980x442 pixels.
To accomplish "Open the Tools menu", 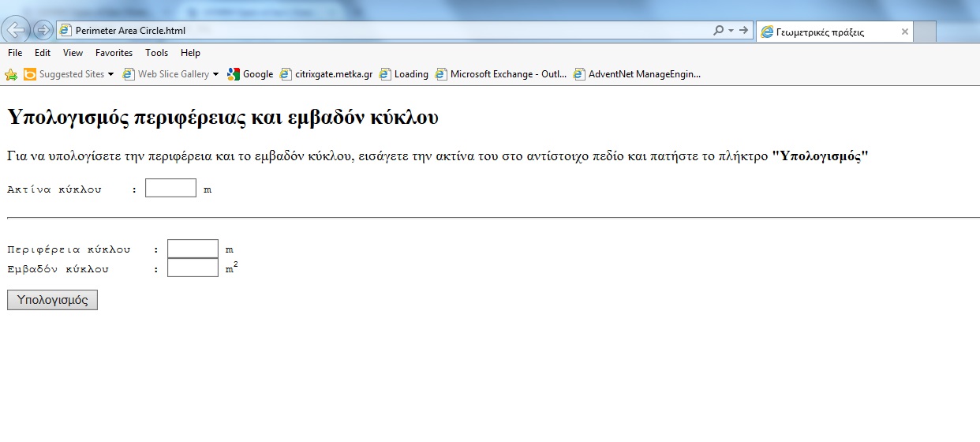I will 156,53.
